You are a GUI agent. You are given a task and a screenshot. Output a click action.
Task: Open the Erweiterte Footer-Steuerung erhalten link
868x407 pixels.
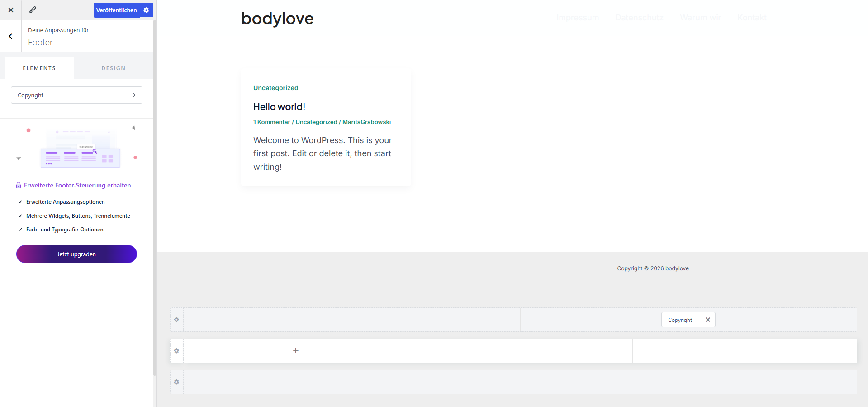pyautogui.click(x=77, y=185)
